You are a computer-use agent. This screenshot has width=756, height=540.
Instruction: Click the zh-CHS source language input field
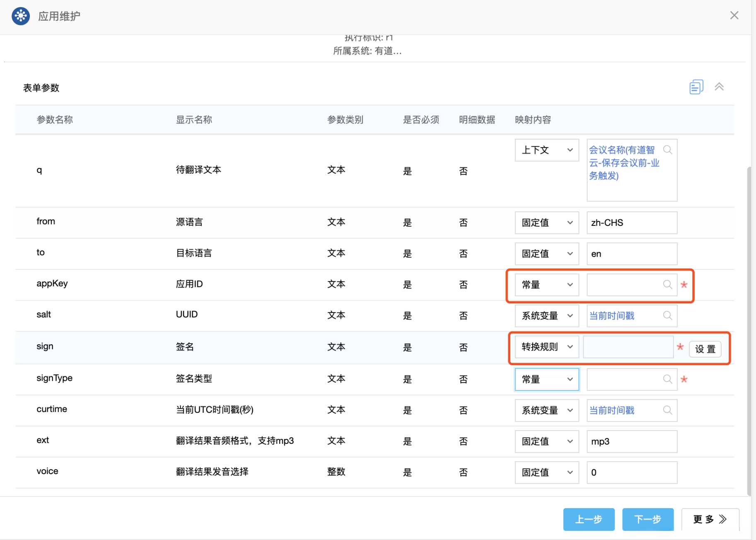tap(631, 223)
